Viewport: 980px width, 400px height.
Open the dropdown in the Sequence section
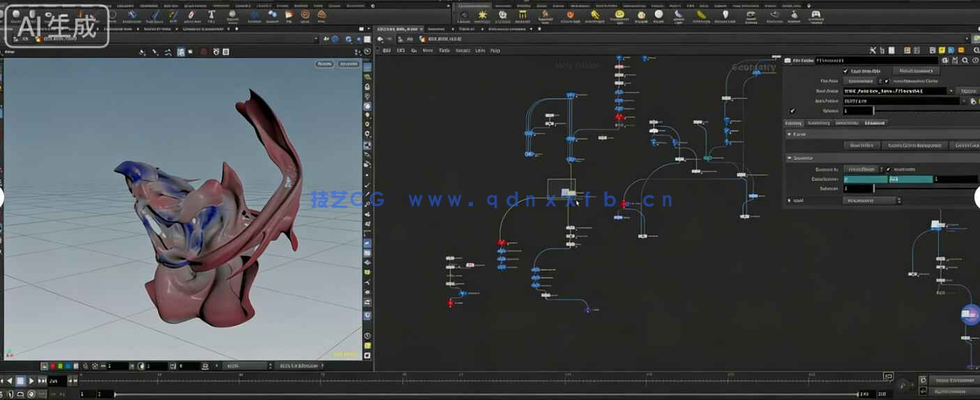click(863, 169)
